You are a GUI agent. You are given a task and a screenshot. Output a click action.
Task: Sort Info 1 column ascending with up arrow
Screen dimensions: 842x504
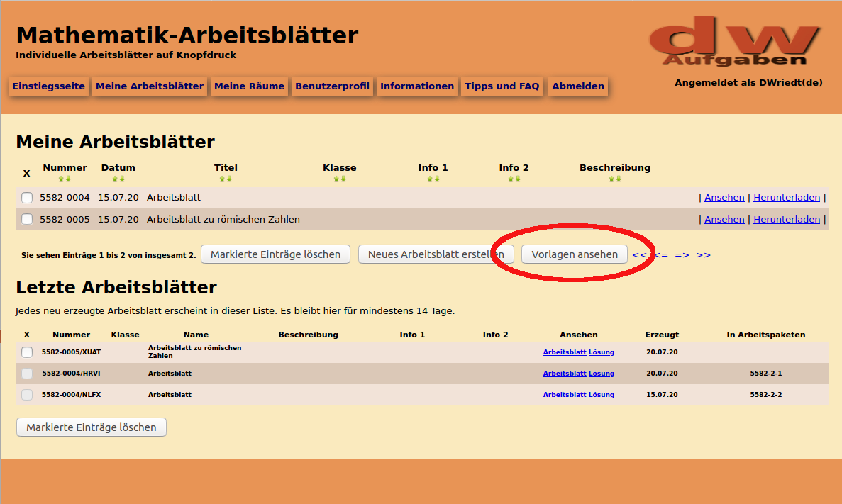click(x=430, y=179)
